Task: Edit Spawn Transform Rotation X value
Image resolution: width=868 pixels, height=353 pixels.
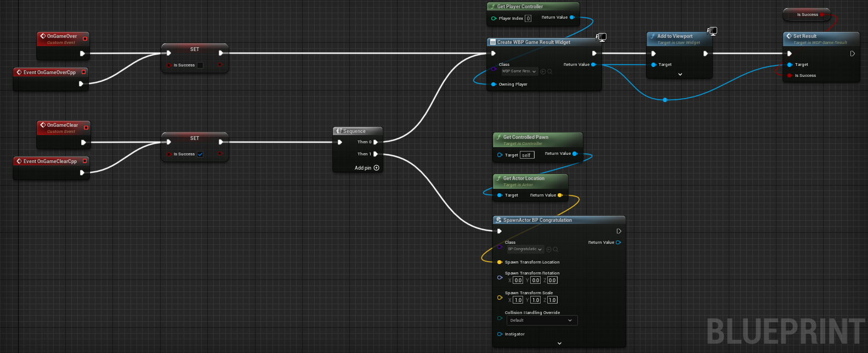Action: [x=518, y=280]
